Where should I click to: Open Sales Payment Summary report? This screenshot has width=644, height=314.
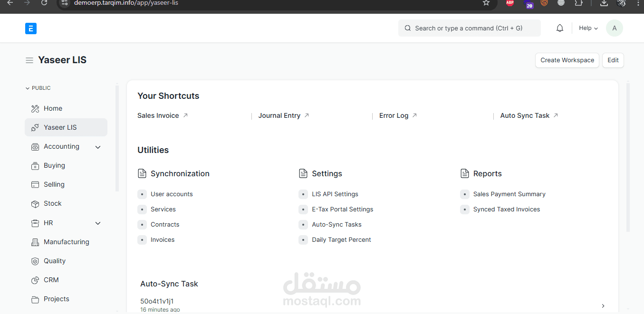(x=509, y=194)
